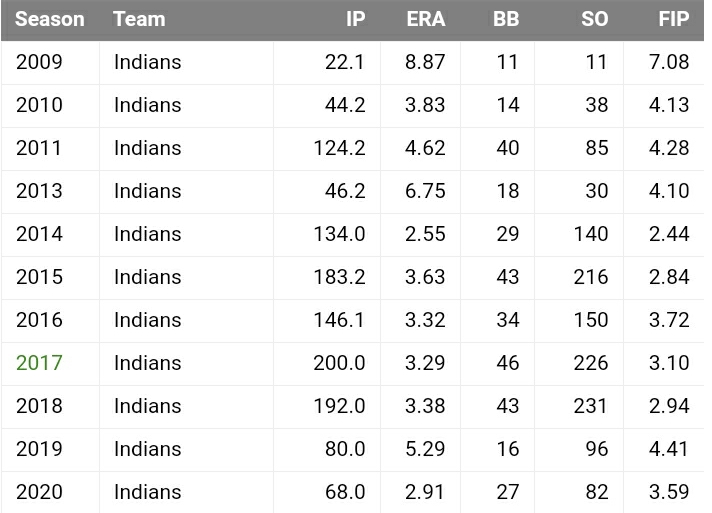712x513 pixels.
Task: Click the 3.72 FIP value
Action: point(669,320)
